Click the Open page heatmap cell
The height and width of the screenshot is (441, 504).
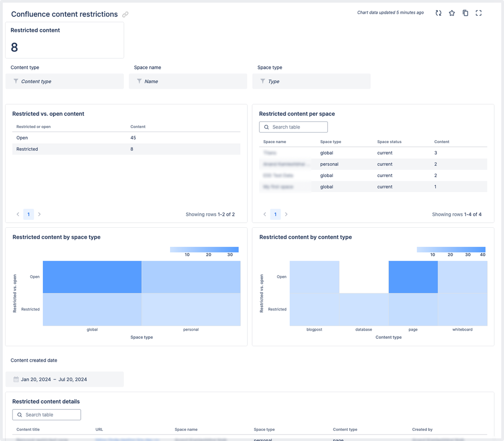coord(413,277)
